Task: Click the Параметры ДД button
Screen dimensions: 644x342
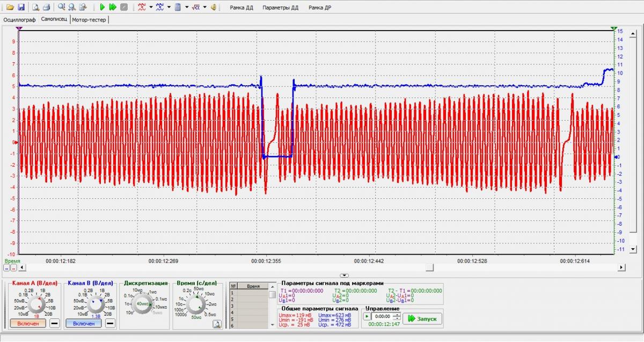Action: pyautogui.click(x=281, y=8)
